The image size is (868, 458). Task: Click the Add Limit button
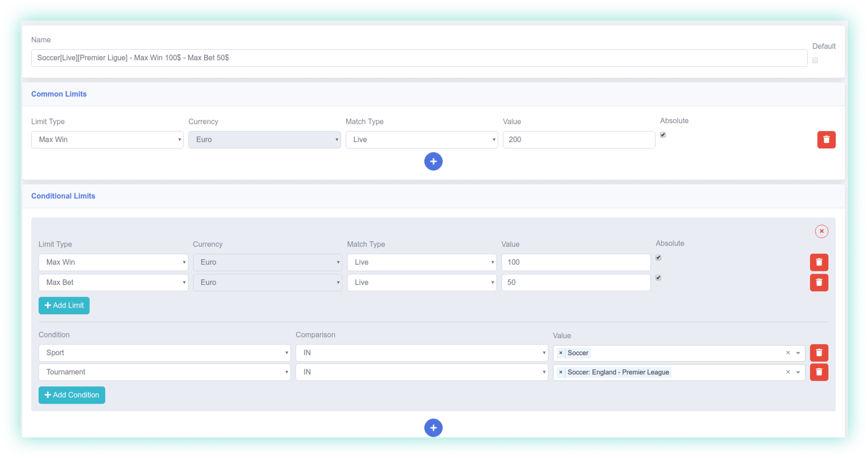point(64,305)
